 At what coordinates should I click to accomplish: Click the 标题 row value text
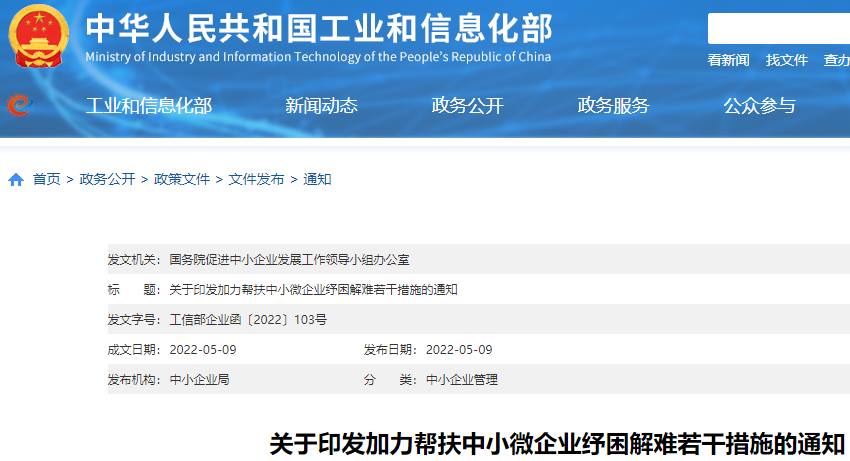pos(313,290)
